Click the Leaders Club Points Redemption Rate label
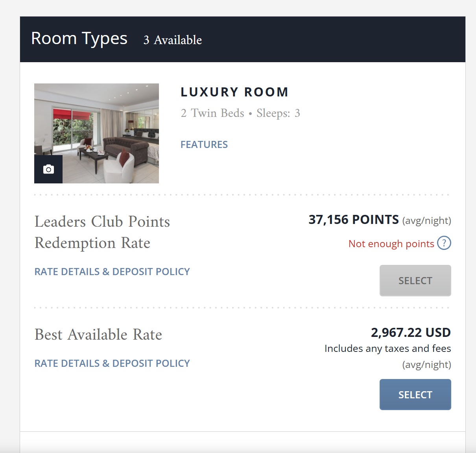The width and height of the screenshot is (476, 453). click(x=102, y=232)
